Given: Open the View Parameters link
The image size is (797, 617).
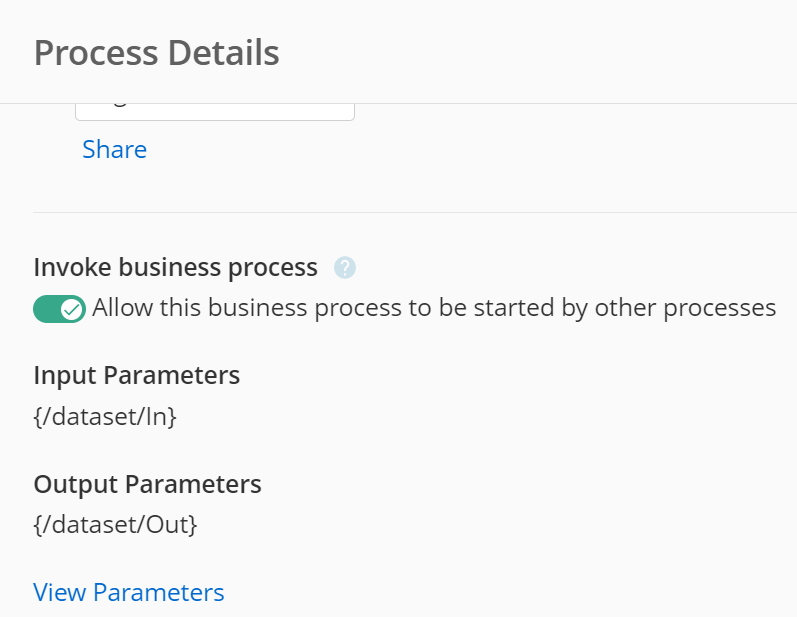Looking at the screenshot, I should click(129, 592).
